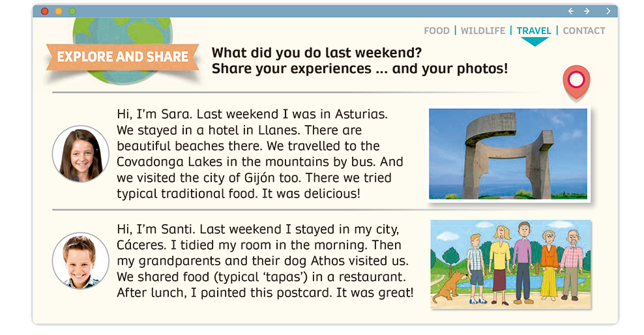
Task: Click the back arrow in title bar
Action: point(571,11)
